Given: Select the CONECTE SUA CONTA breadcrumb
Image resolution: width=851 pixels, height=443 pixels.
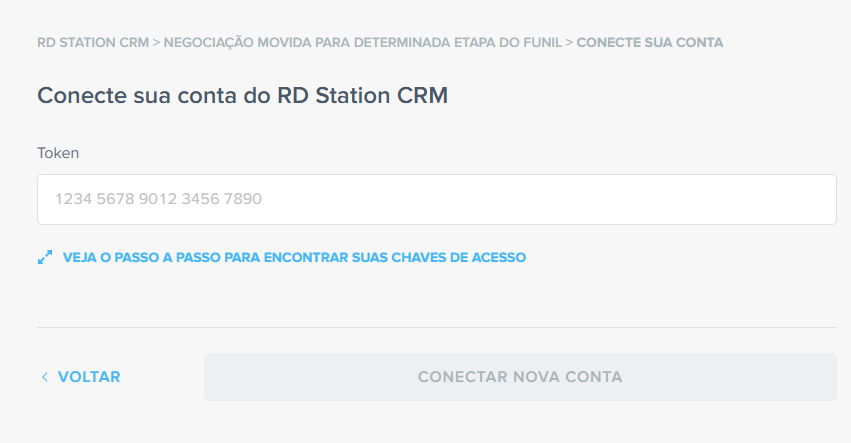Looking at the screenshot, I should click(650, 43).
